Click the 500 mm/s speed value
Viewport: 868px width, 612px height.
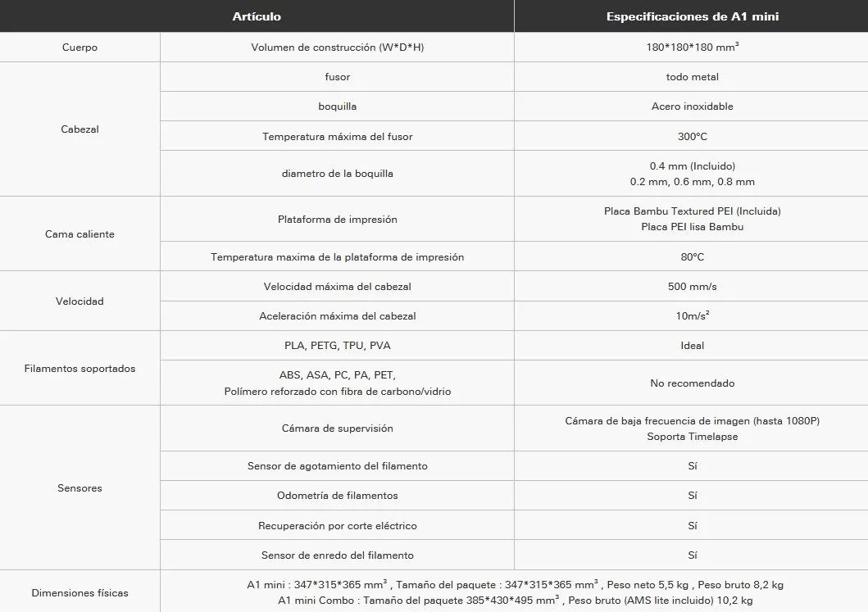point(692,287)
